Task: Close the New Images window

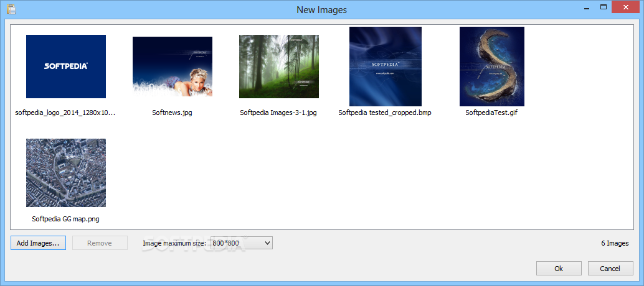Action: (626, 7)
